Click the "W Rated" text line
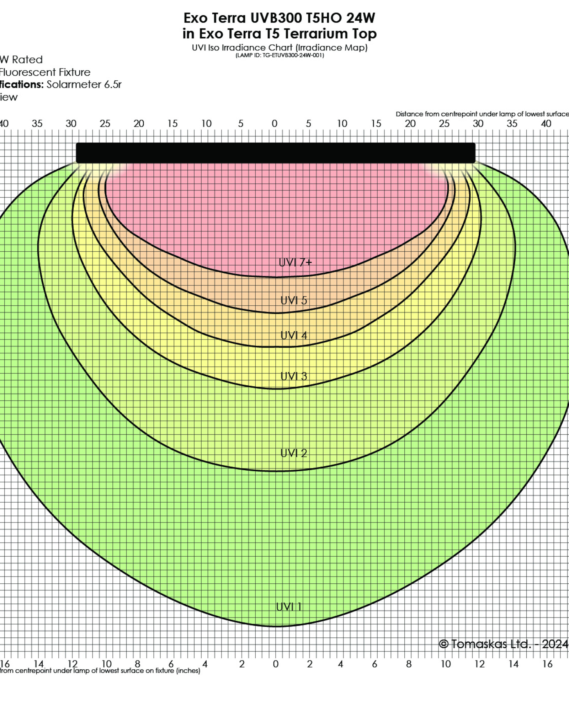Screen dimensions: 569x728 [x=21, y=59]
